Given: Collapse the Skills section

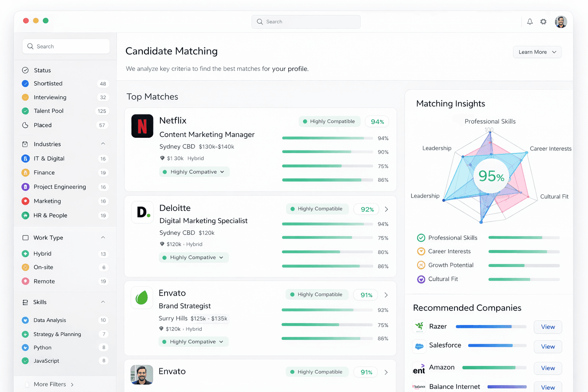Looking at the screenshot, I should click(x=103, y=302).
